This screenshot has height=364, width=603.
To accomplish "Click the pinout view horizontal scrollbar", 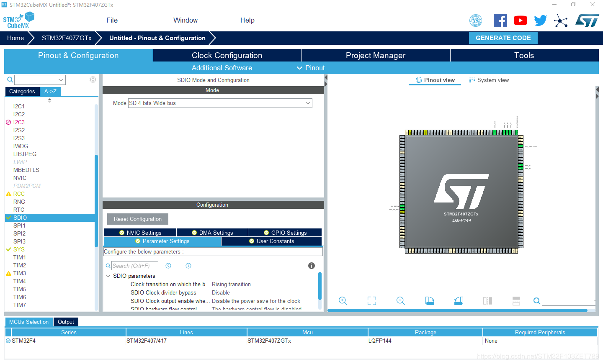I will (457, 310).
